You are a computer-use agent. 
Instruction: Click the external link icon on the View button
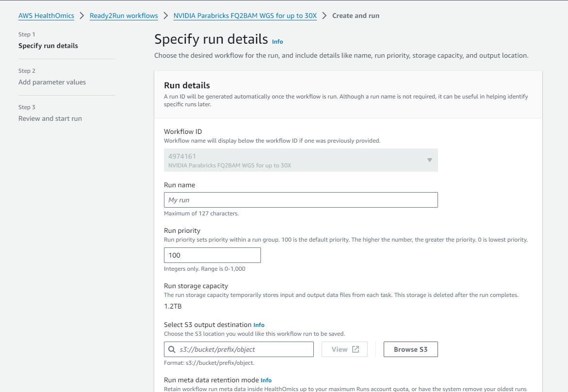tap(356, 349)
